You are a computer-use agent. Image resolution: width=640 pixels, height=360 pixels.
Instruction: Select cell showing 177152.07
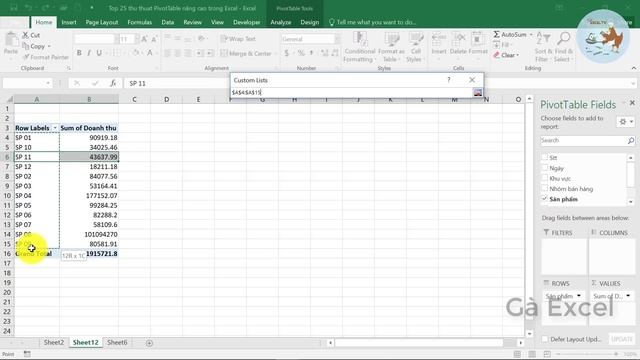pos(89,196)
